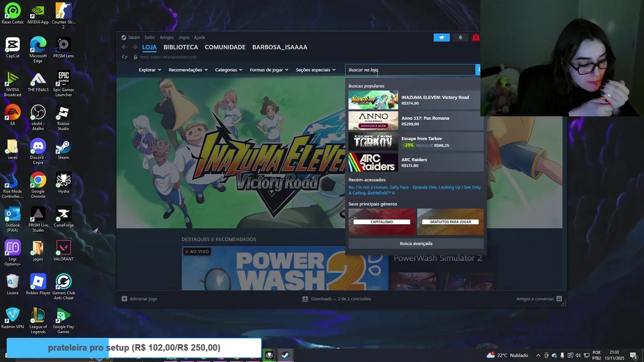Select League of Legends desktop icon
The width and height of the screenshot is (644, 362).
38,321
